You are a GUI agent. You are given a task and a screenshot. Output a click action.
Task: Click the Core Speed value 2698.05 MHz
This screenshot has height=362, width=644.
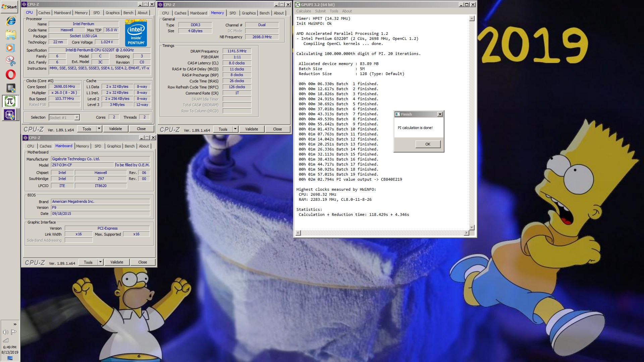[x=64, y=86]
